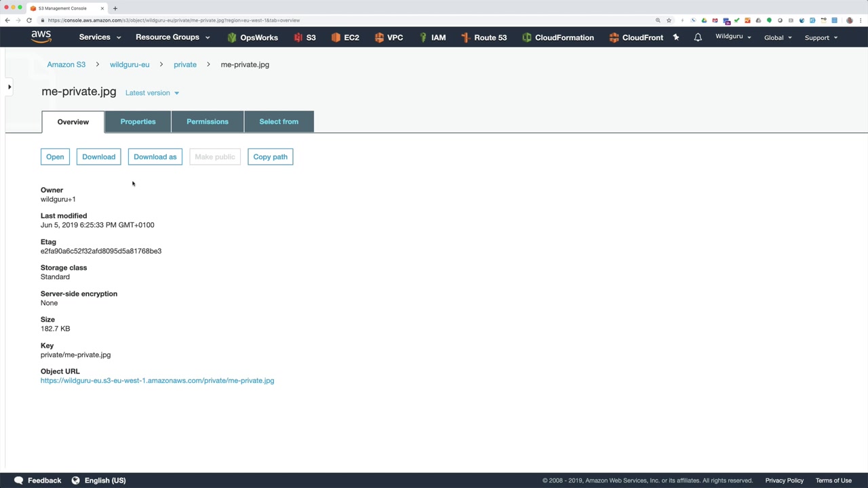Click the Open button
868x488 pixels.
click(x=55, y=157)
